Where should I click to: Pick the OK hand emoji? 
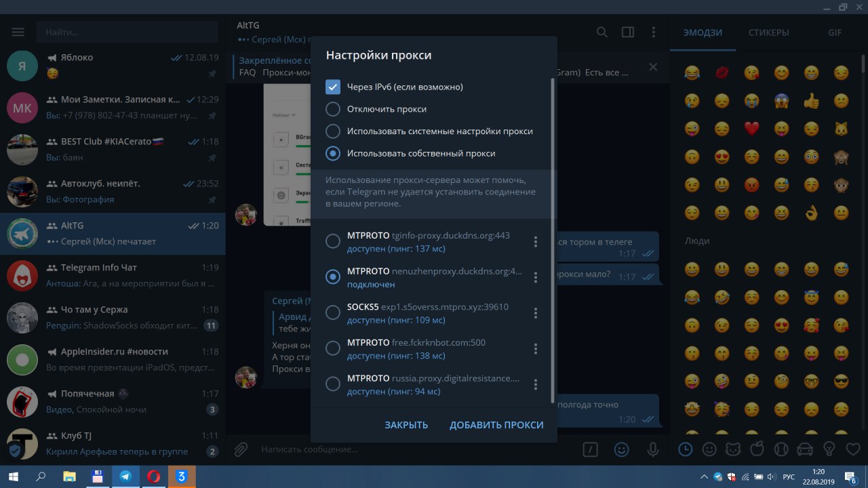[x=811, y=213]
